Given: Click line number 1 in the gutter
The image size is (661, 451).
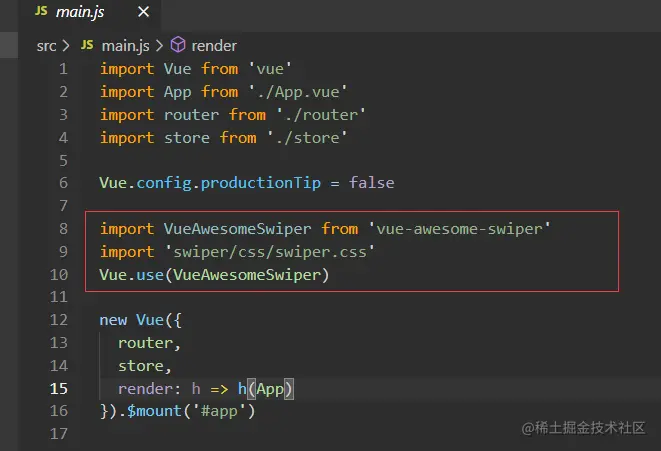Looking at the screenshot, I should [63, 69].
